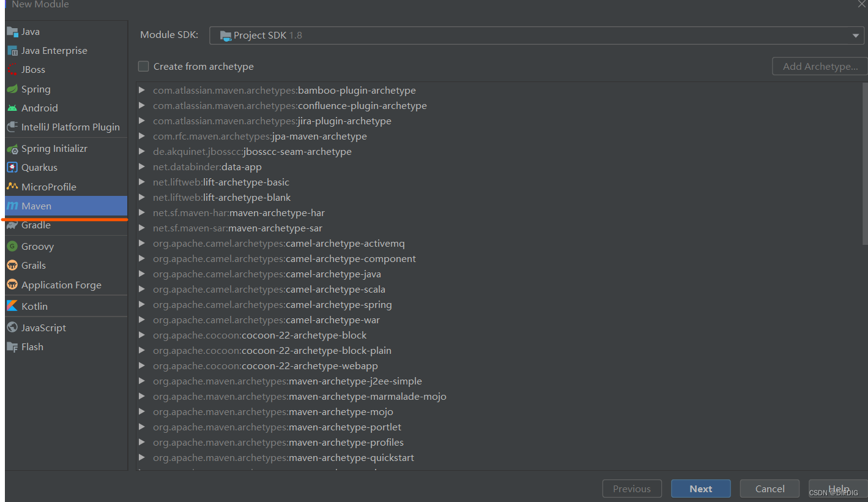Click the archetype list vertical scrollbar
The image size is (868, 502).
coord(865,164)
